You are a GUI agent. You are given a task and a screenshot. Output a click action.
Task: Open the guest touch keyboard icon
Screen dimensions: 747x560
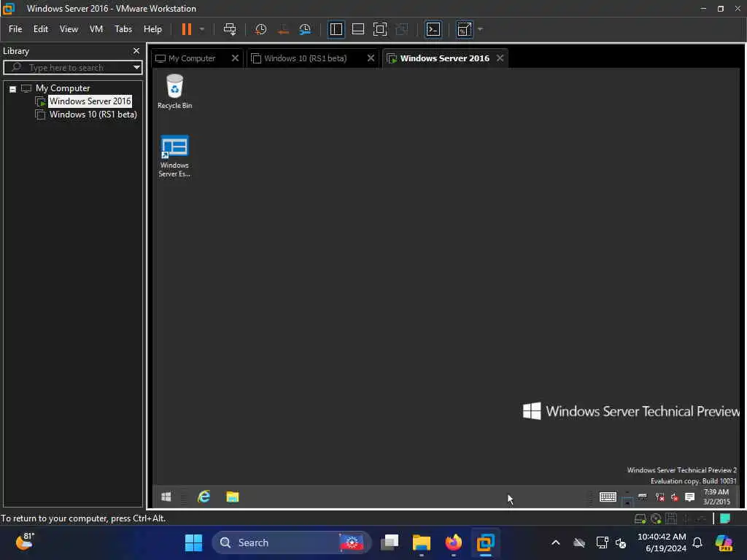(608, 497)
